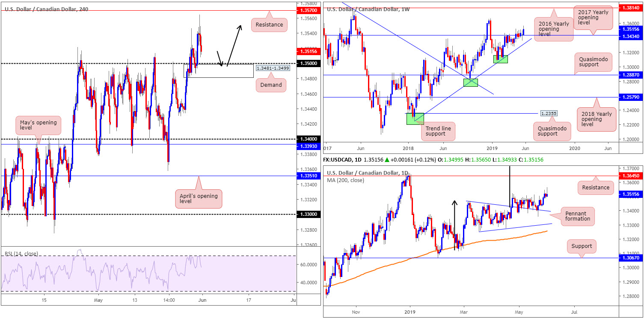This screenshot has width=644, height=318.
Task: Select the 1.2355 price label on the weekly chart
Action: coord(549,113)
